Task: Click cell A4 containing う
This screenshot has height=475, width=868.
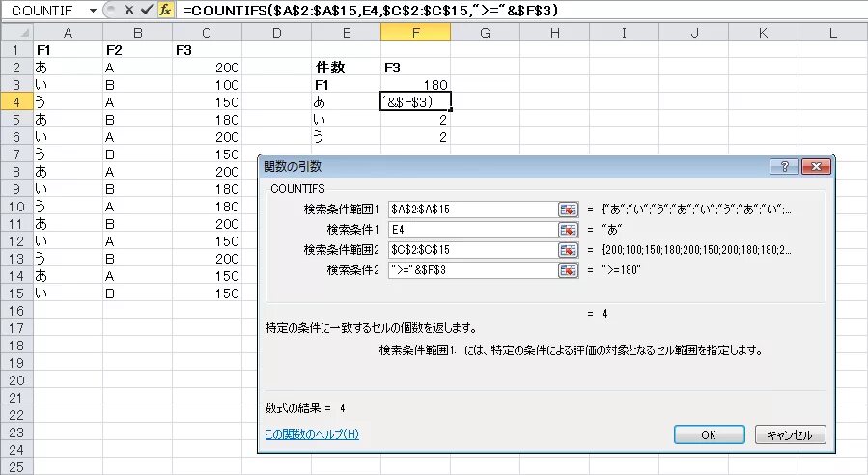Action: coord(68,102)
